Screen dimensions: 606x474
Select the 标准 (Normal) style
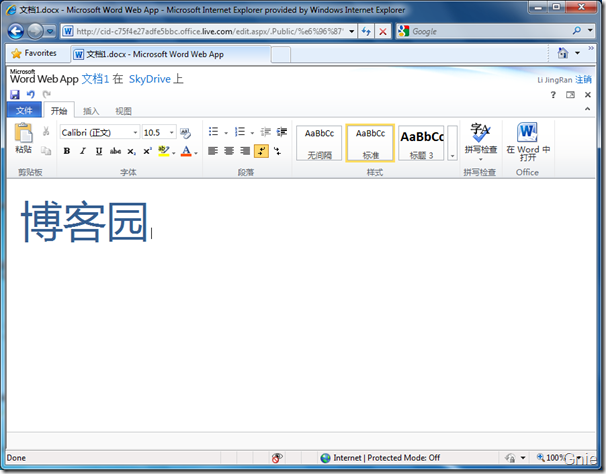click(x=370, y=143)
